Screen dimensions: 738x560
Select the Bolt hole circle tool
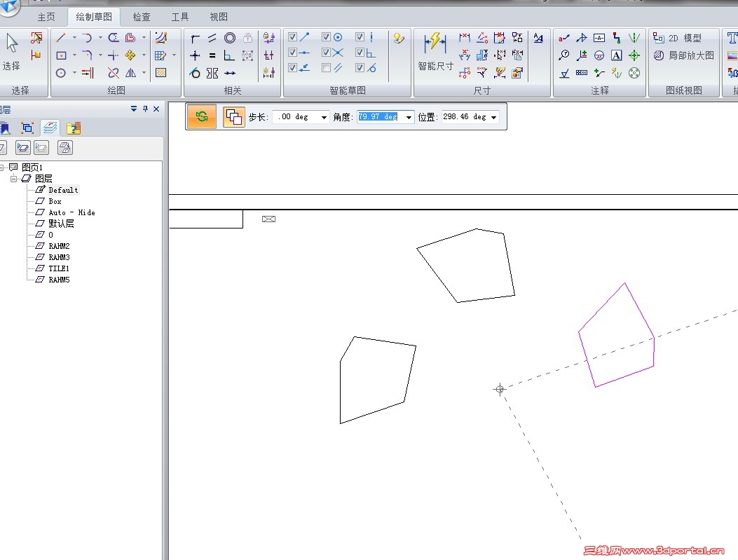(634, 73)
